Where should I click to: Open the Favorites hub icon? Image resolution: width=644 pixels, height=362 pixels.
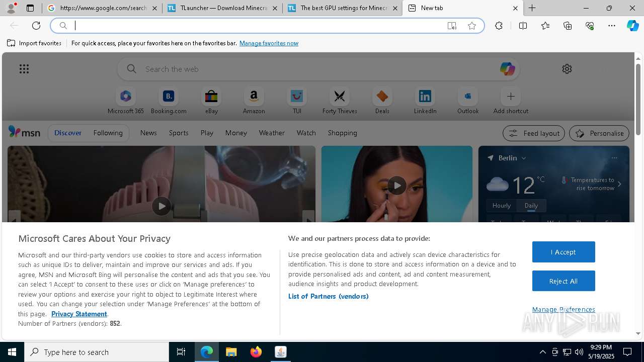(x=545, y=26)
